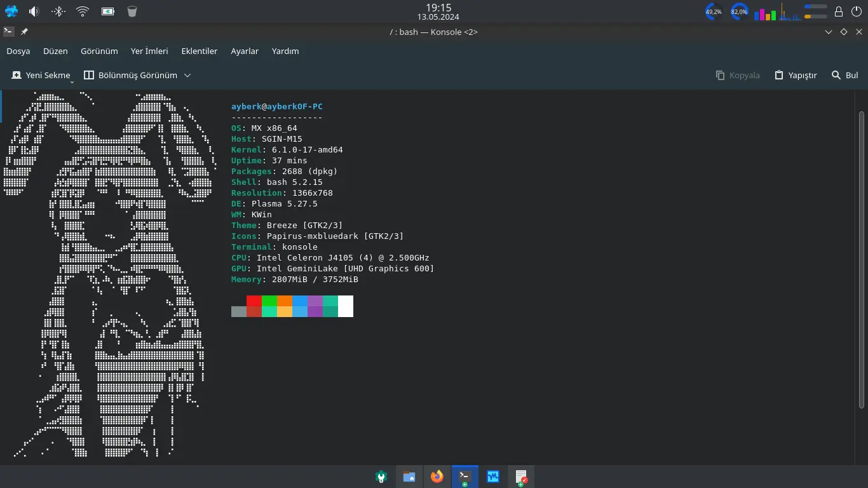Open the application launcher in the top panel
868x488 pixels.
11,11
